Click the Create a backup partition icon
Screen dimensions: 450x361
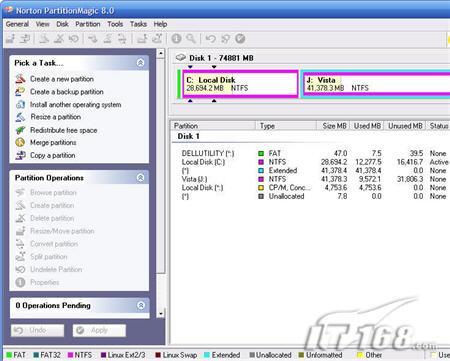pos(20,91)
